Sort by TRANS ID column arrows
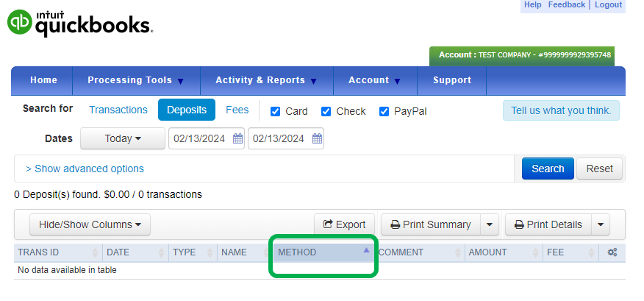Viewport: 644px width, 301px height. [96, 252]
